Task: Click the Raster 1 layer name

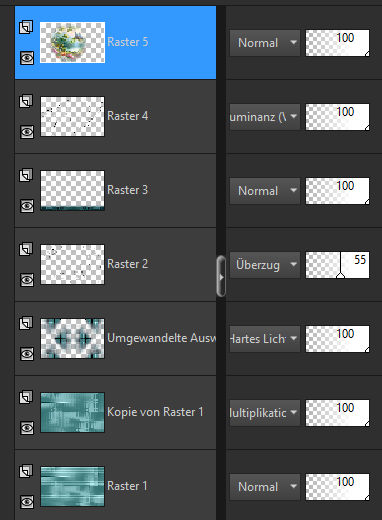Action: click(x=127, y=486)
